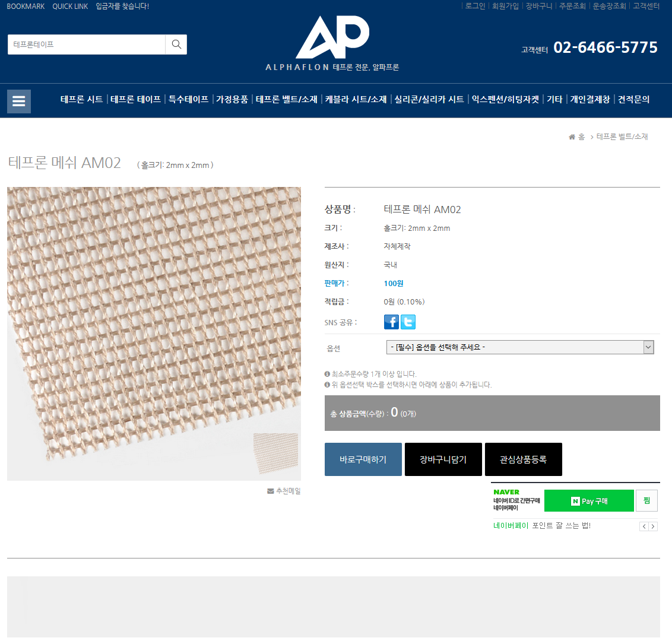Open the 테프론 시트 menu

click(x=81, y=99)
